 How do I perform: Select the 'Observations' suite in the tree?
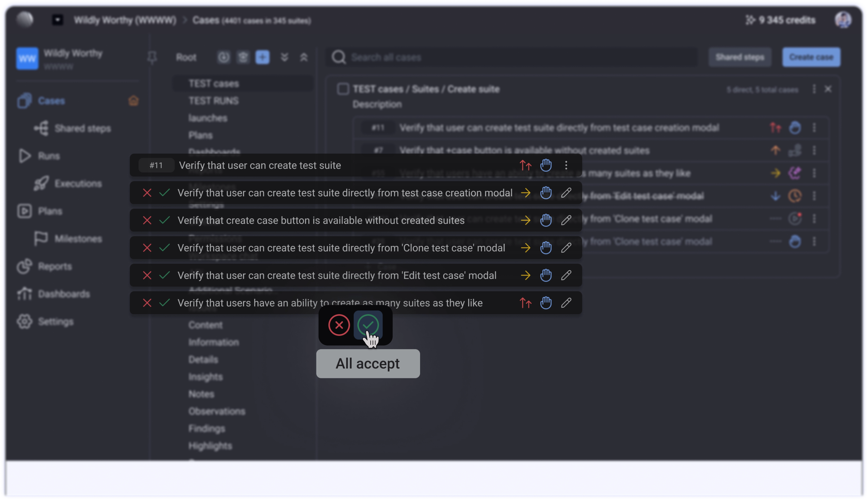click(217, 411)
